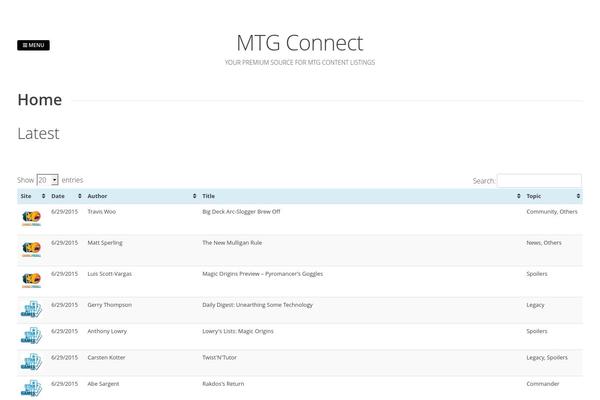Click ChannelFireball logo in Travis Woo row
The width and height of the screenshot is (600, 400).
tap(31, 218)
